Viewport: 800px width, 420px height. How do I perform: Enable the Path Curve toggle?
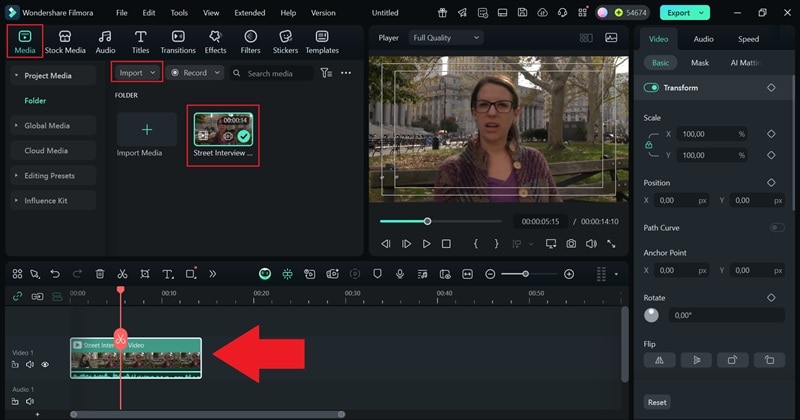[x=776, y=228]
